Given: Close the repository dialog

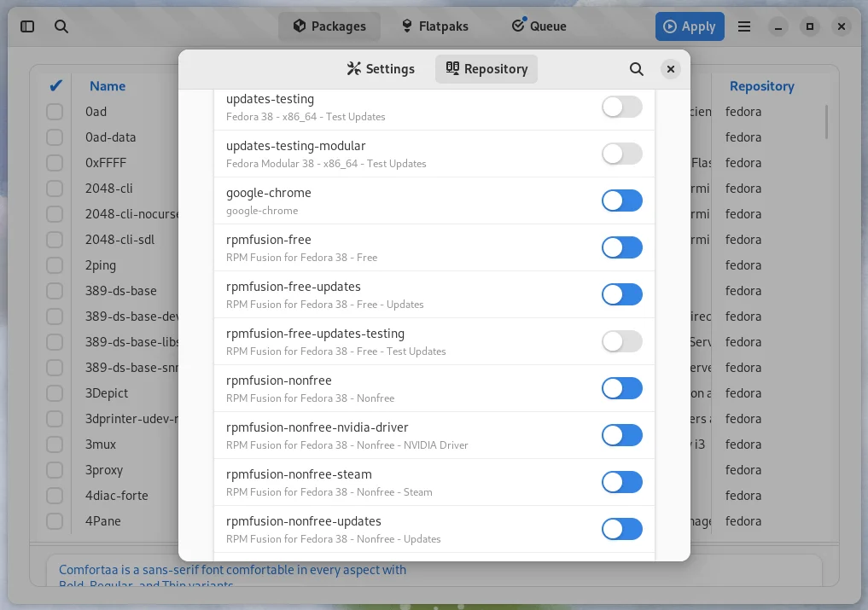Looking at the screenshot, I should 670,69.
